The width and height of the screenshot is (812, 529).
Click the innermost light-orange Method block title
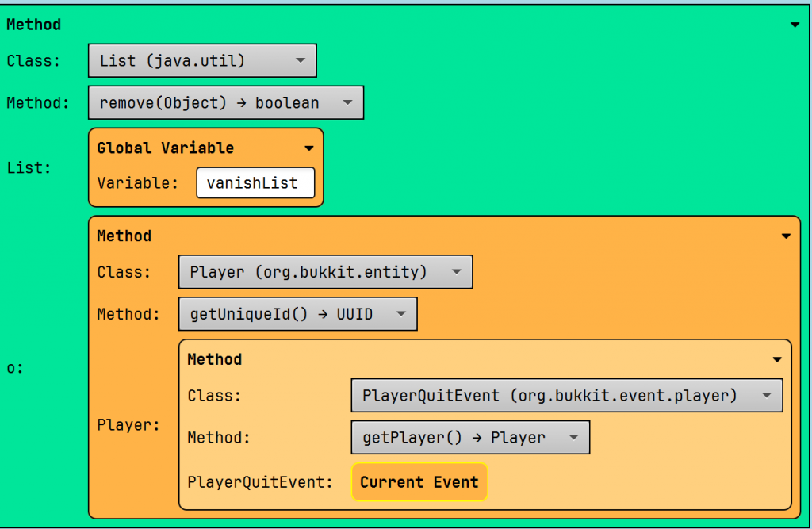(214, 360)
